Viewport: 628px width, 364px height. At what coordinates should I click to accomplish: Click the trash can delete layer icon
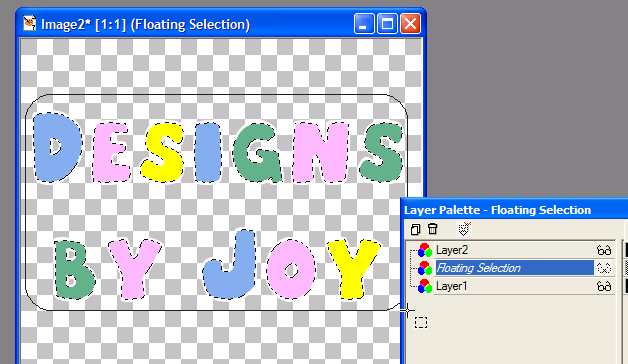click(432, 229)
